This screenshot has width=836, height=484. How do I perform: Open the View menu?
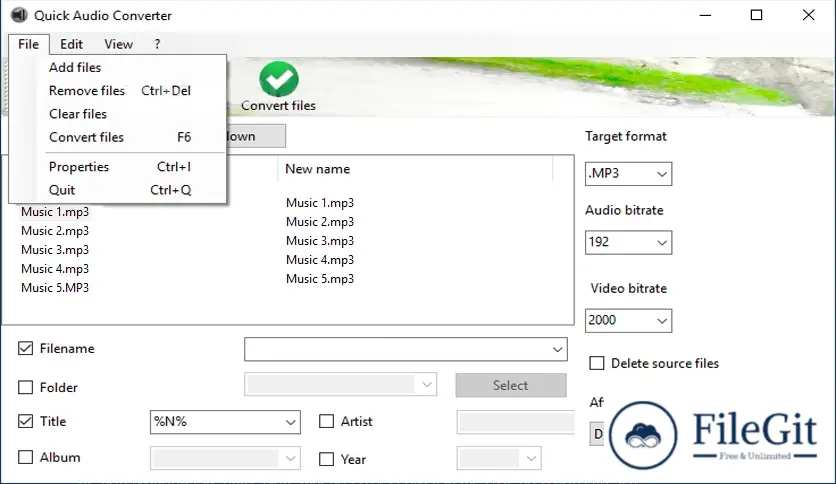click(118, 44)
